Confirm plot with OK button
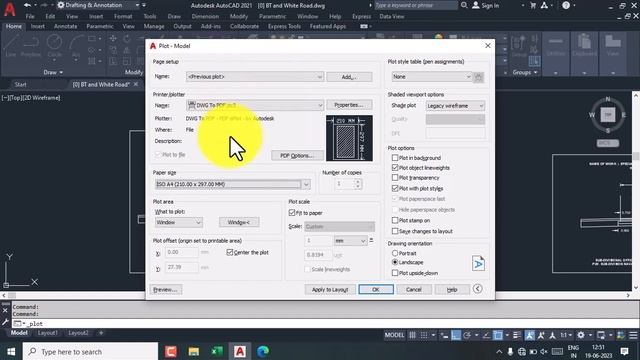This screenshot has width=640, height=360. click(376, 289)
